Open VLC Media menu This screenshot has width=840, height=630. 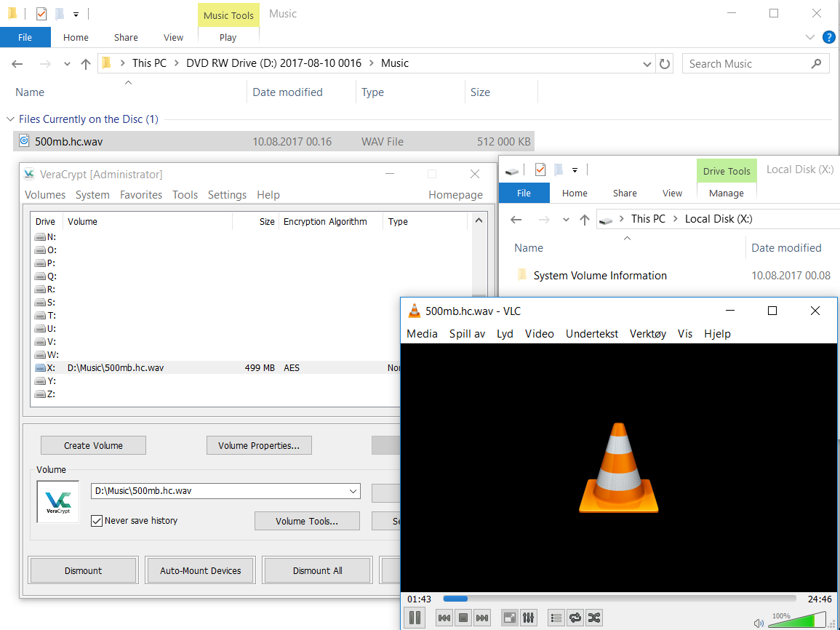[422, 334]
